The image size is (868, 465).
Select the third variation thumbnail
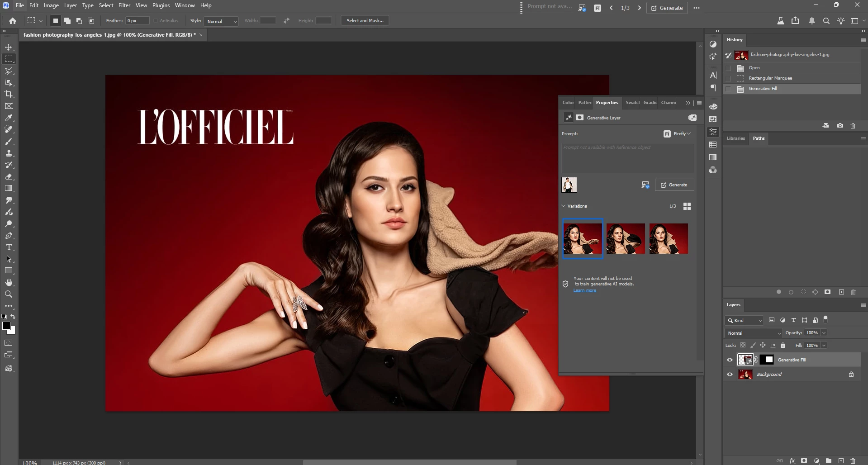[x=669, y=239]
